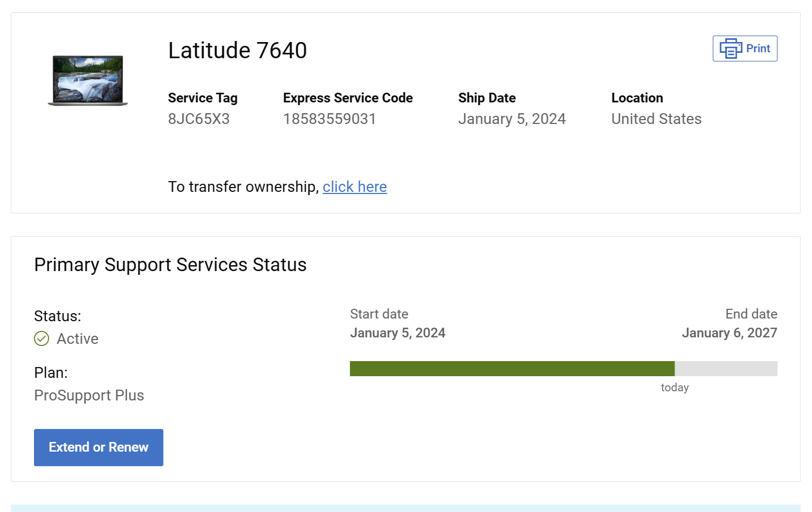Click the Express Service Code label
The height and width of the screenshot is (512, 812).
pyautogui.click(x=348, y=98)
